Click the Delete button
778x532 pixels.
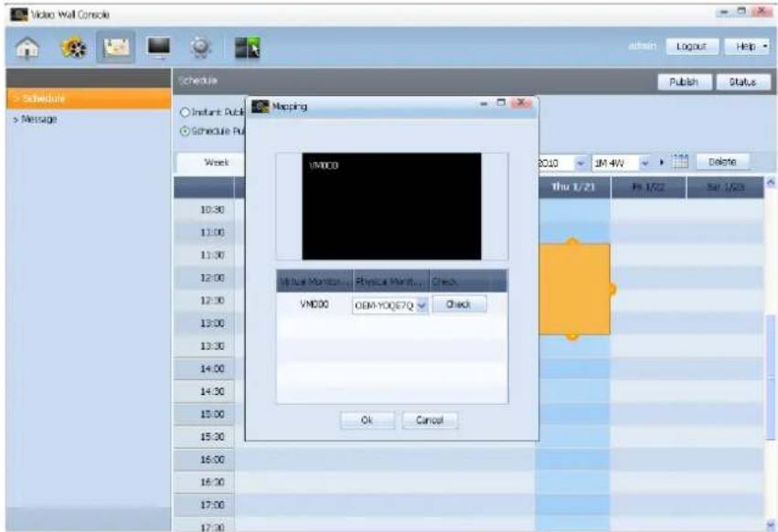(x=723, y=162)
